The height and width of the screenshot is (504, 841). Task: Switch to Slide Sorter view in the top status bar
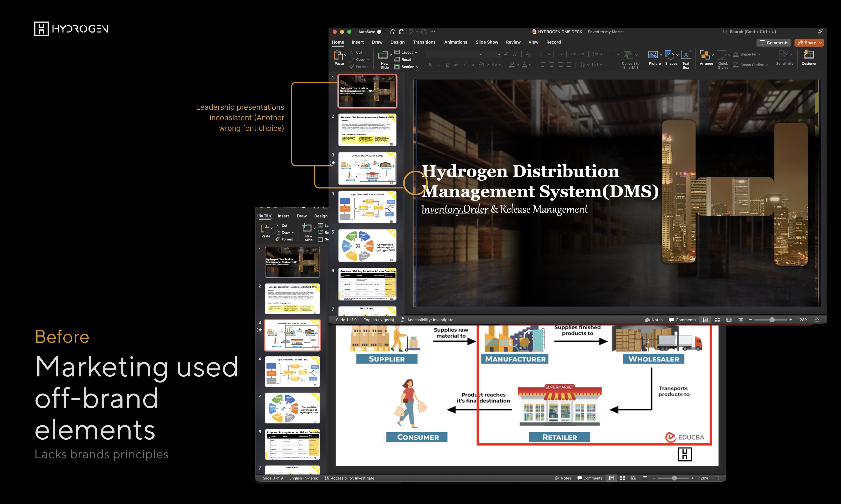(717, 319)
